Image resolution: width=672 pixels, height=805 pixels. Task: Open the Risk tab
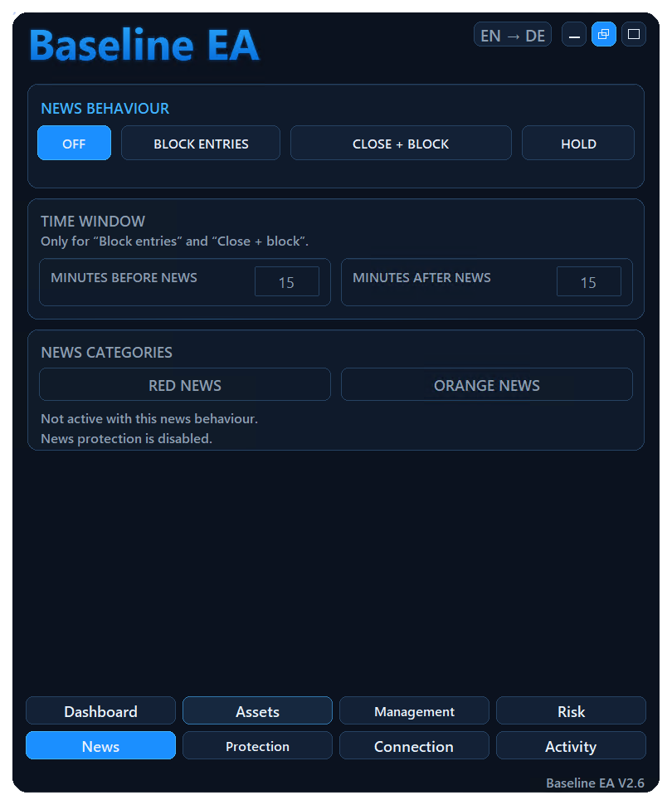[571, 711]
